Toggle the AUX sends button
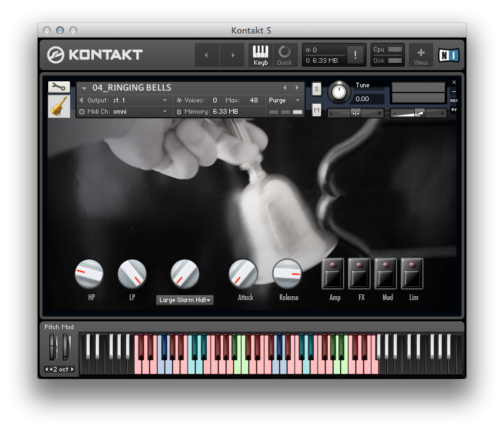Screen dimensions: 504x431 coord(454,100)
